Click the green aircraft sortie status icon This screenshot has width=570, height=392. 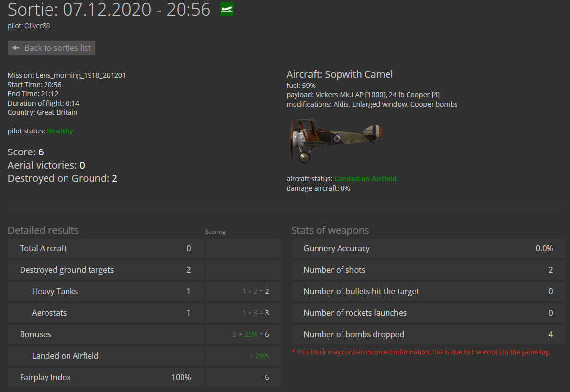click(x=227, y=9)
